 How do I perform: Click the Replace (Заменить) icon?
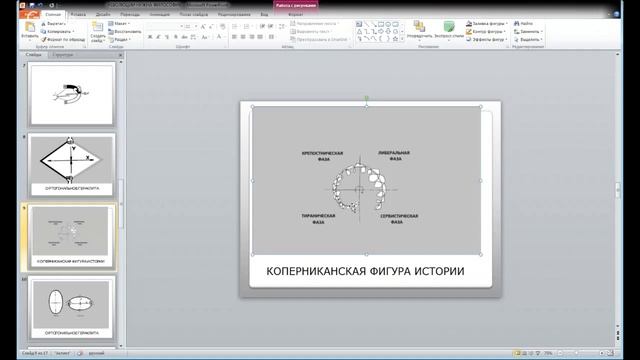click(517, 31)
